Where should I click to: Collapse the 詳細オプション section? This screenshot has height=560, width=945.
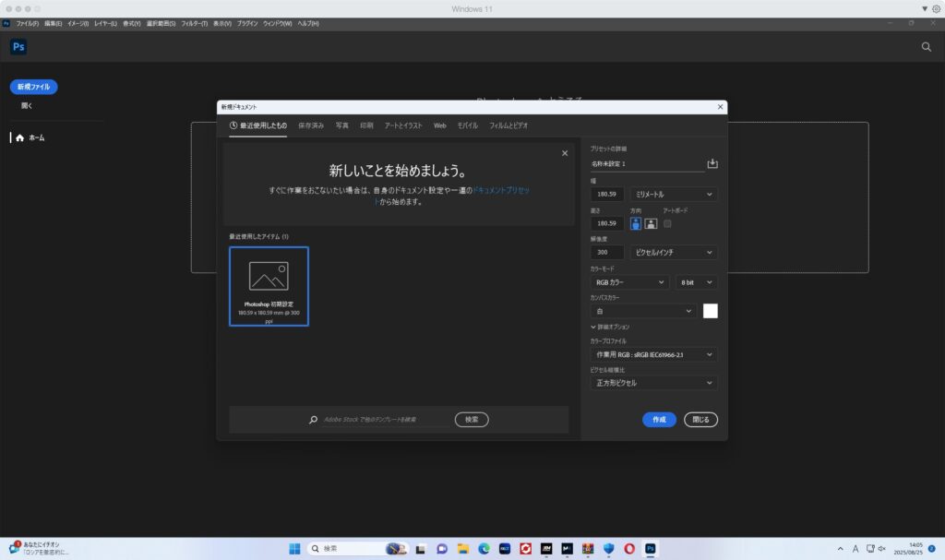click(x=610, y=327)
